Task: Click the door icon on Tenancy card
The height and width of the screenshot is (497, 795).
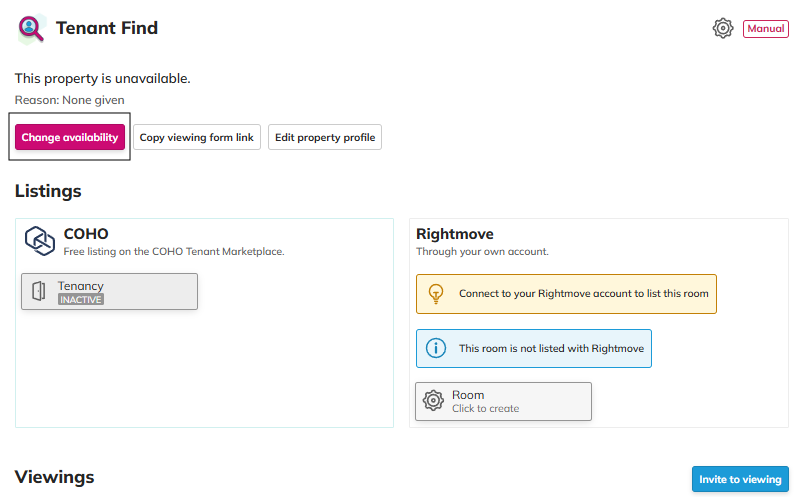Action: click(39, 291)
